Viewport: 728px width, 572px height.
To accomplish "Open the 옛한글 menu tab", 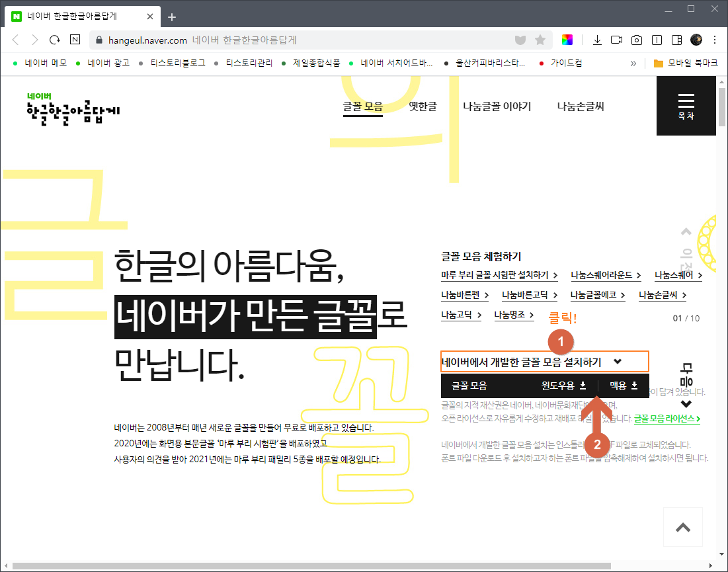I will tap(423, 106).
